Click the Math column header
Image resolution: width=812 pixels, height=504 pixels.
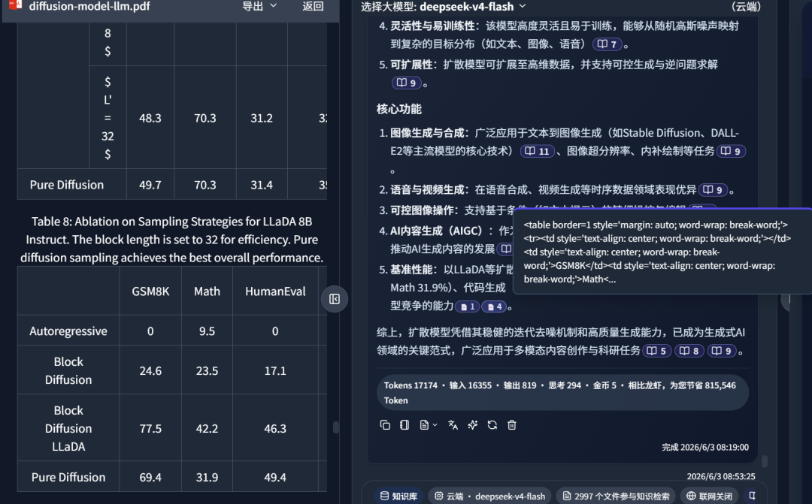207,291
